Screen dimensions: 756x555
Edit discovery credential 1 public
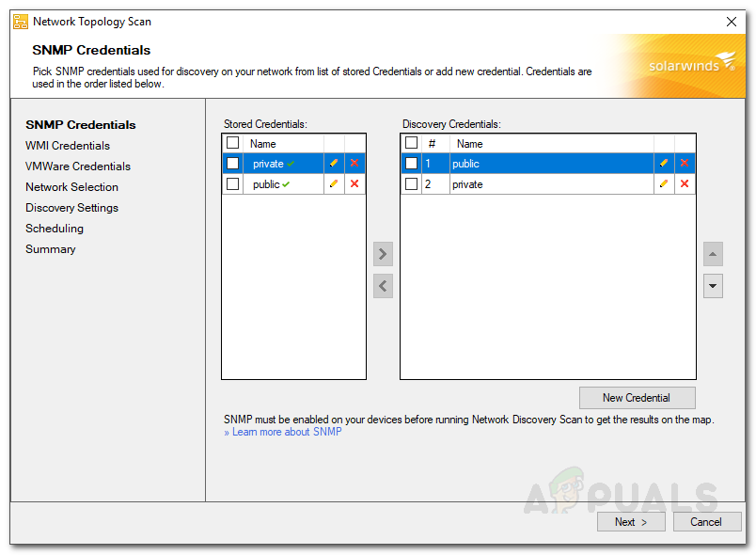pos(664,163)
